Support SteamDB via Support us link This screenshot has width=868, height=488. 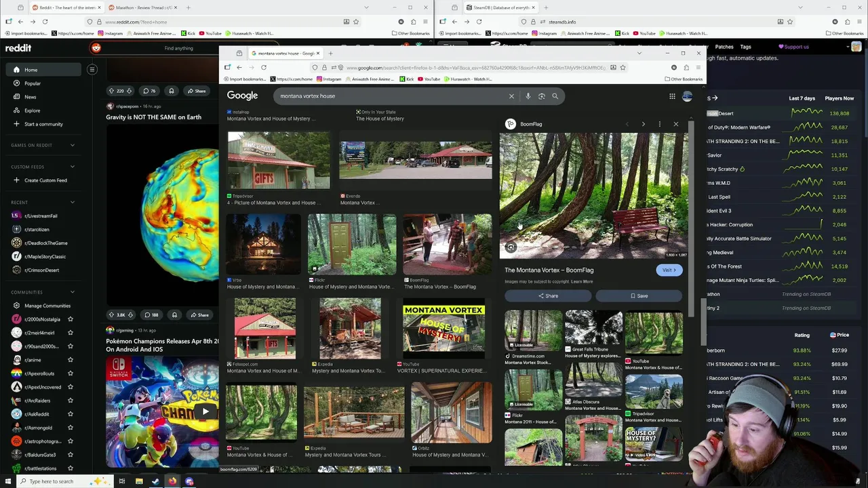pyautogui.click(x=794, y=47)
